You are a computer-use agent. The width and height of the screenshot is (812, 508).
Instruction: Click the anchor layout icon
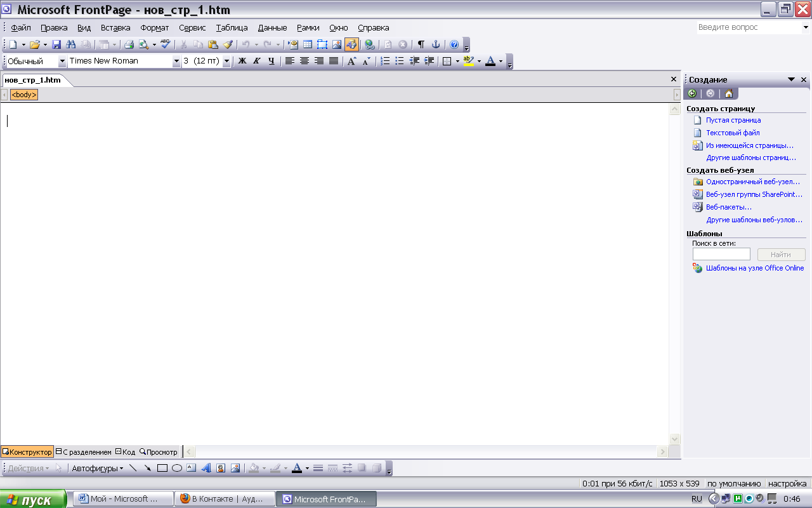coord(436,44)
